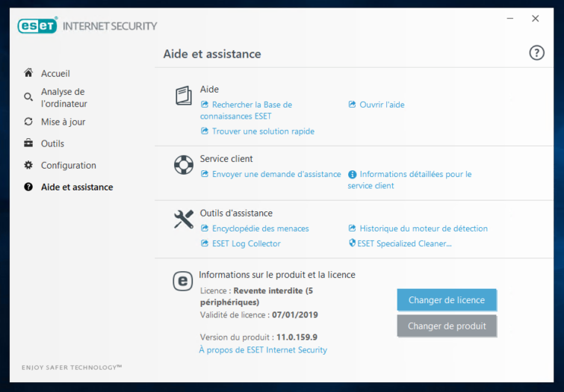Image resolution: width=564 pixels, height=392 pixels.
Task: Click the gear icon beside Configuration
Action: pyautogui.click(x=28, y=165)
